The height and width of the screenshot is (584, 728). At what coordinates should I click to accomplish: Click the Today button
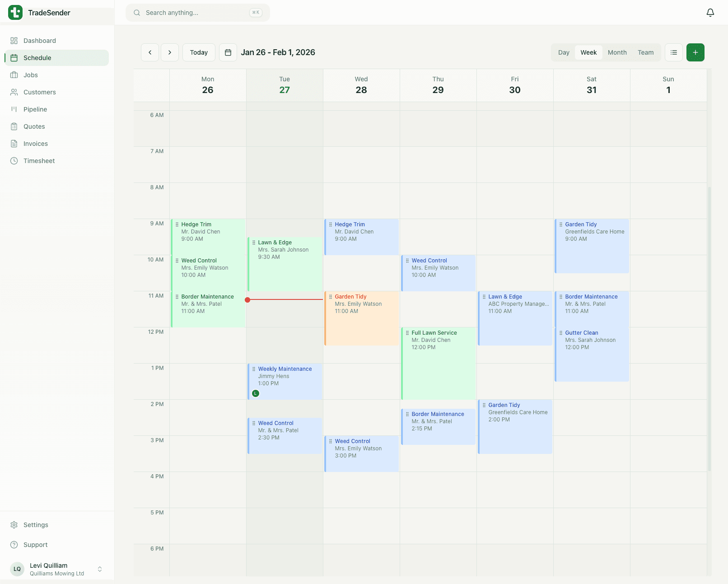coord(199,52)
